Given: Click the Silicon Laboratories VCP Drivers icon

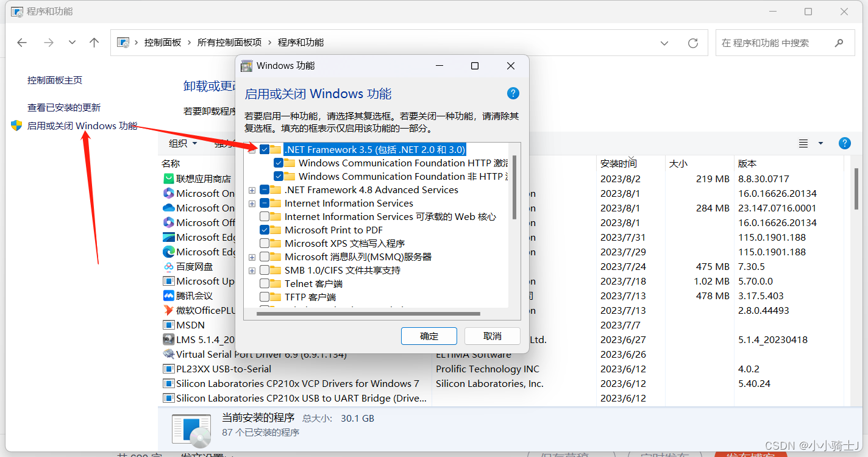Looking at the screenshot, I should 169,383.
